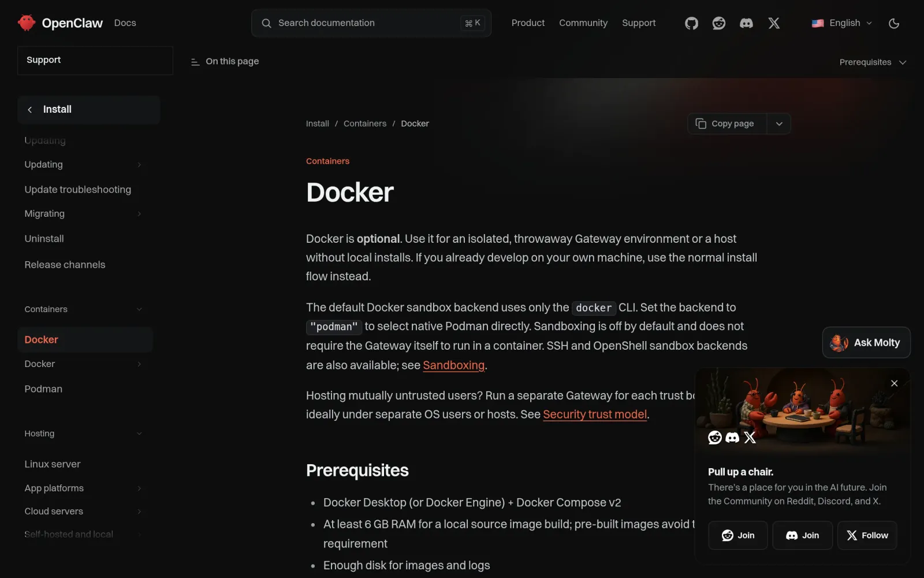
Task: Collapse the Hosting sidebar group
Action: (x=139, y=433)
